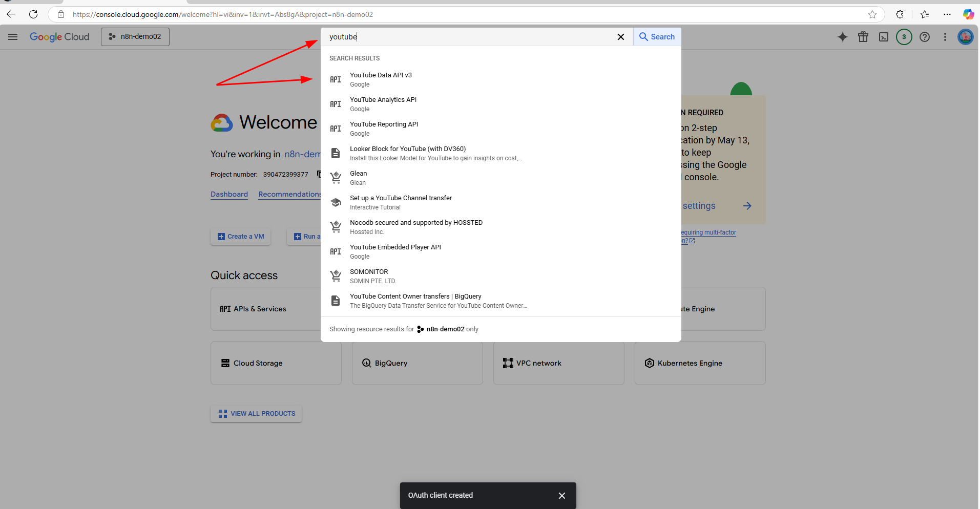Open the browser extensions puzzle icon

900,14
